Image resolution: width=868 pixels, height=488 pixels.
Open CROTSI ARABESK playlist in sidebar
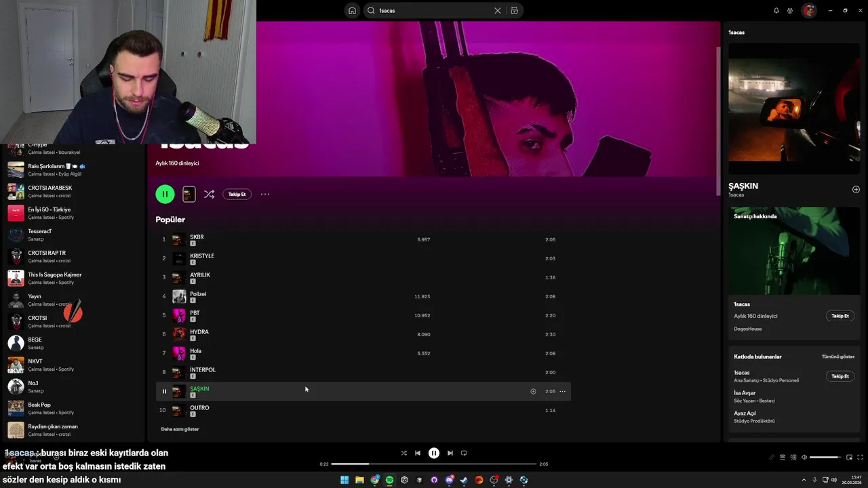[73, 191]
